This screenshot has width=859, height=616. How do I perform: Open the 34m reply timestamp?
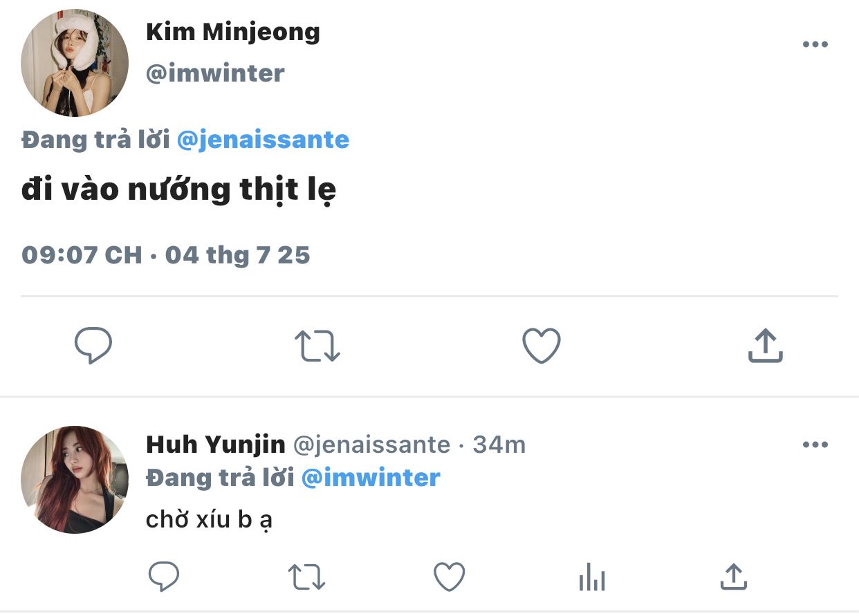tap(499, 445)
